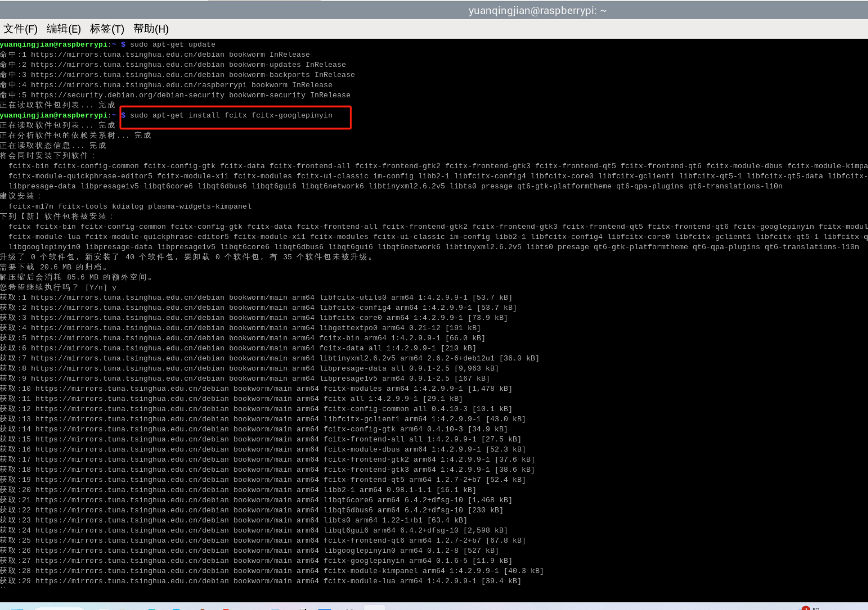Image resolution: width=868 pixels, height=610 pixels.
Task: Open the 帮助(H) menu
Action: [x=151, y=29]
